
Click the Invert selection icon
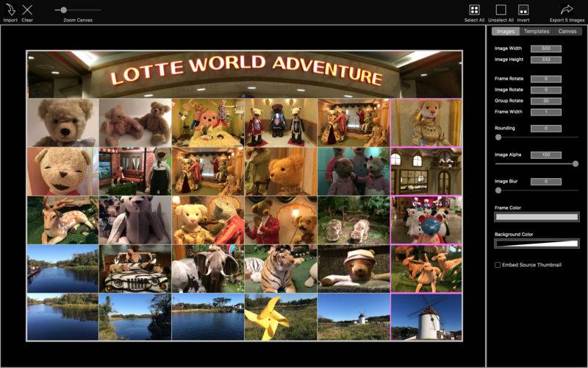(523, 10)
